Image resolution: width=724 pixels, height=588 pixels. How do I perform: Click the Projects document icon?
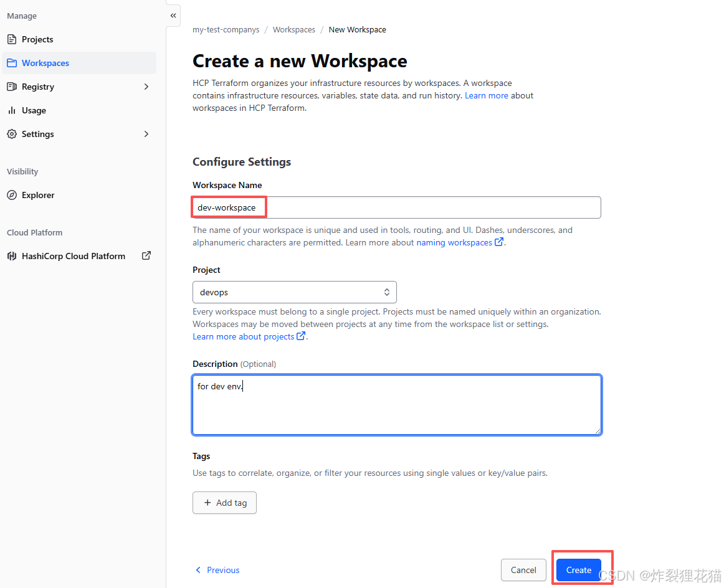tap(12, 39)
